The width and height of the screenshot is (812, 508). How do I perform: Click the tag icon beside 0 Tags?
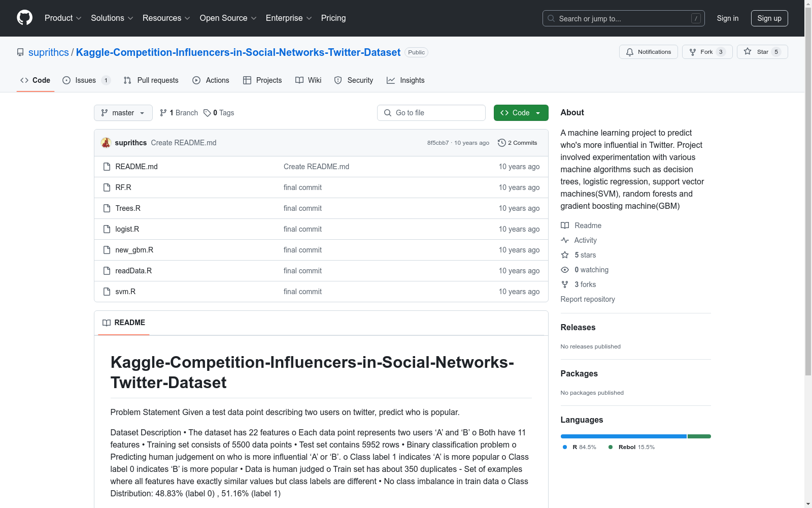coord(207,113)
